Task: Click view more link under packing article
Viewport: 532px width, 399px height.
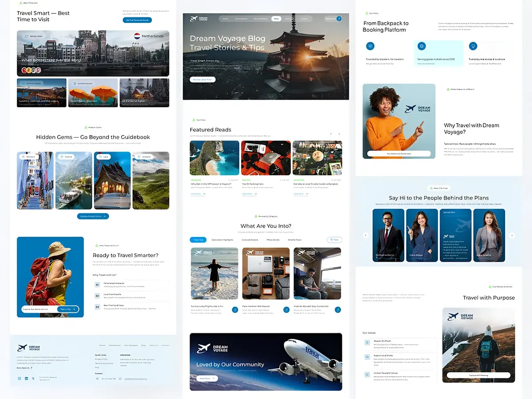Action: point(249,194)
